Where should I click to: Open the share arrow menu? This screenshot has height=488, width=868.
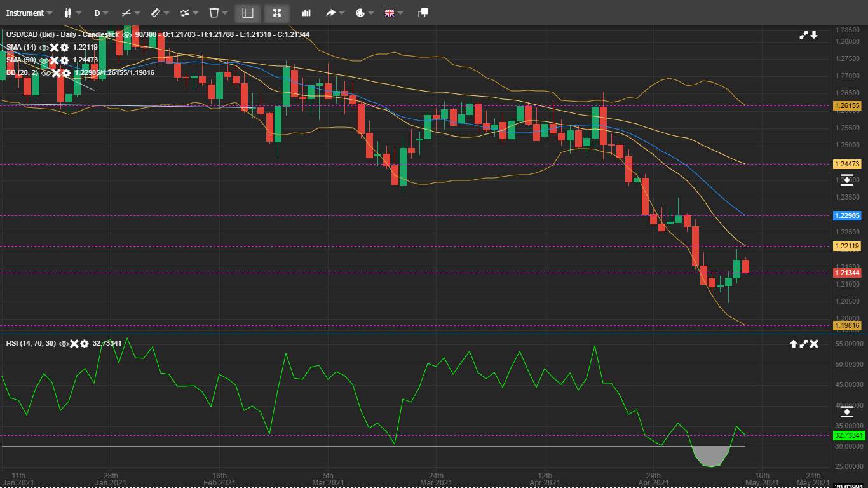(x=334, y=13)
